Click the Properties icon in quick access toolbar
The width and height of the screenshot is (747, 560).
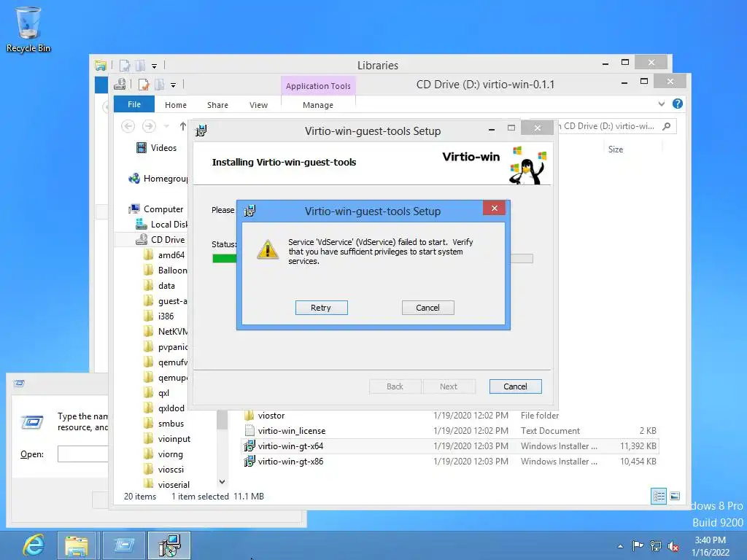144,85
